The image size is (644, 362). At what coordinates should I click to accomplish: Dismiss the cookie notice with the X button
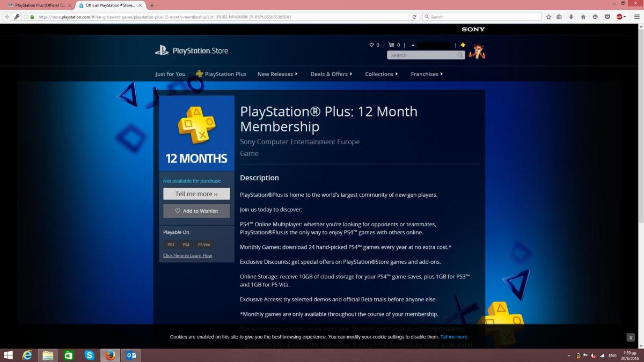click(631, 337)
